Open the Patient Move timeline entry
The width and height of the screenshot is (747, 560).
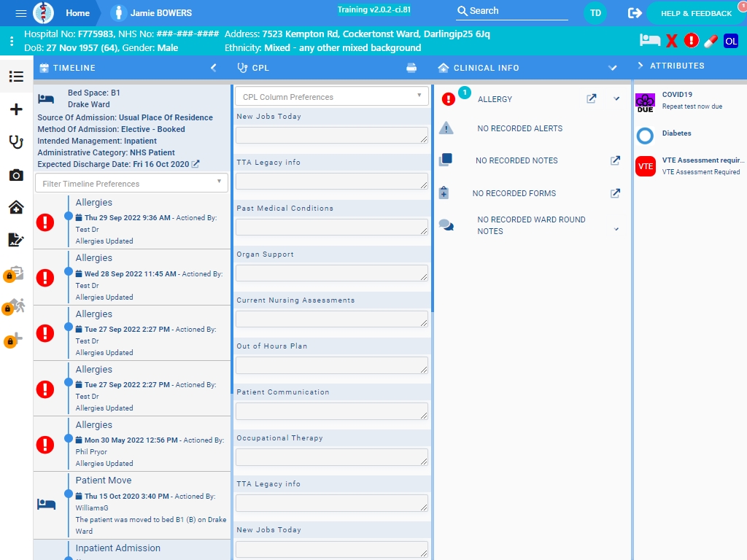[x=132, y=505]
